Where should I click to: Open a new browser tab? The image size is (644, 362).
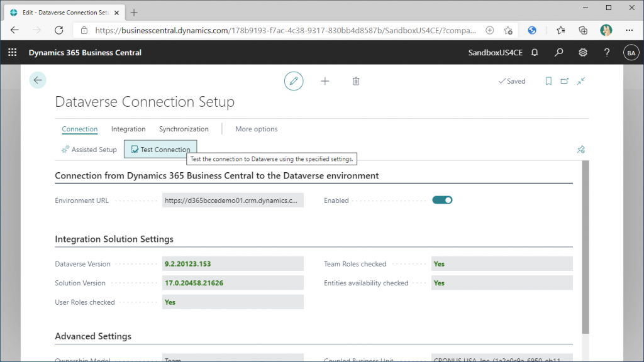pos(134,13)
